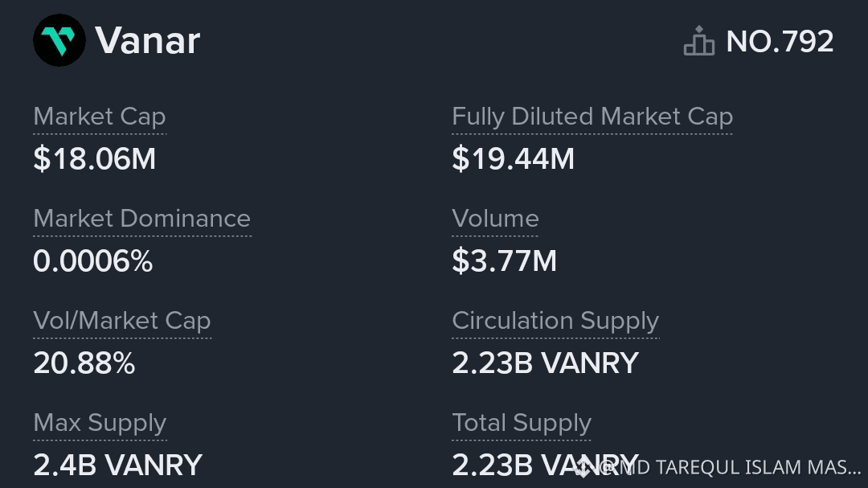868x488 pixels.
Task: Click the ranking podium icon
Action: coord(699,40)
